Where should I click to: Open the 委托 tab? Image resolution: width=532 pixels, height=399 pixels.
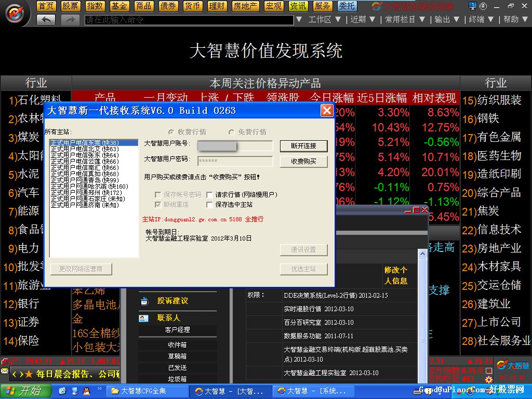(347, 6)
